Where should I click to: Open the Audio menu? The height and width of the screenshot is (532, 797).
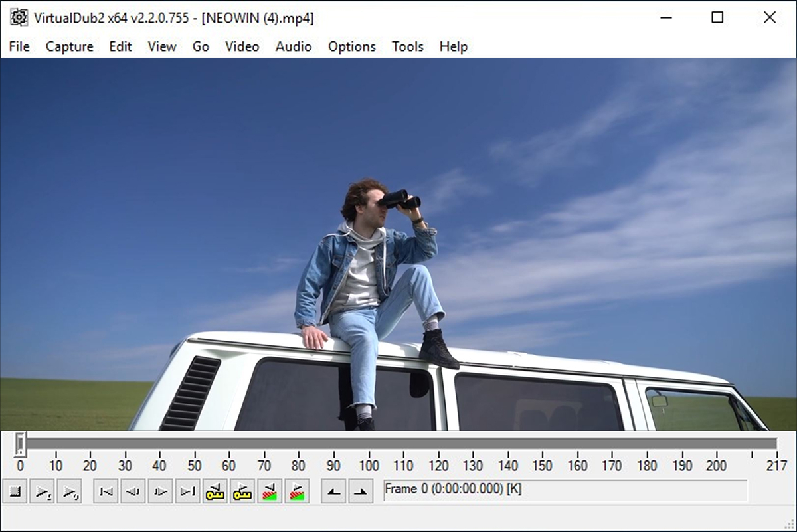(294, 46)
